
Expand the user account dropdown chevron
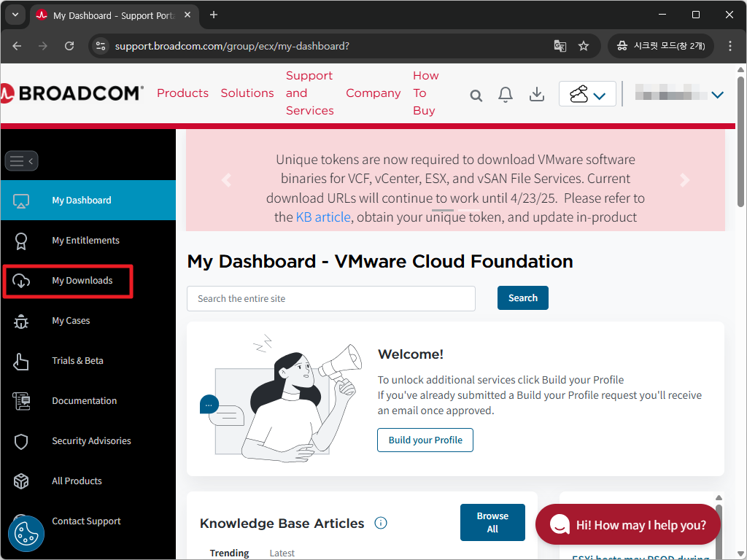[x=718, y=95]
